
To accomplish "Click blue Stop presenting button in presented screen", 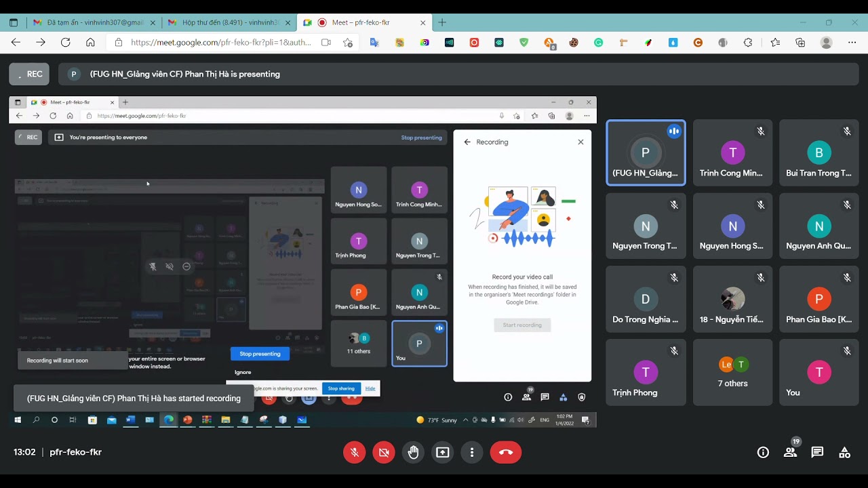I will (260, 354).
